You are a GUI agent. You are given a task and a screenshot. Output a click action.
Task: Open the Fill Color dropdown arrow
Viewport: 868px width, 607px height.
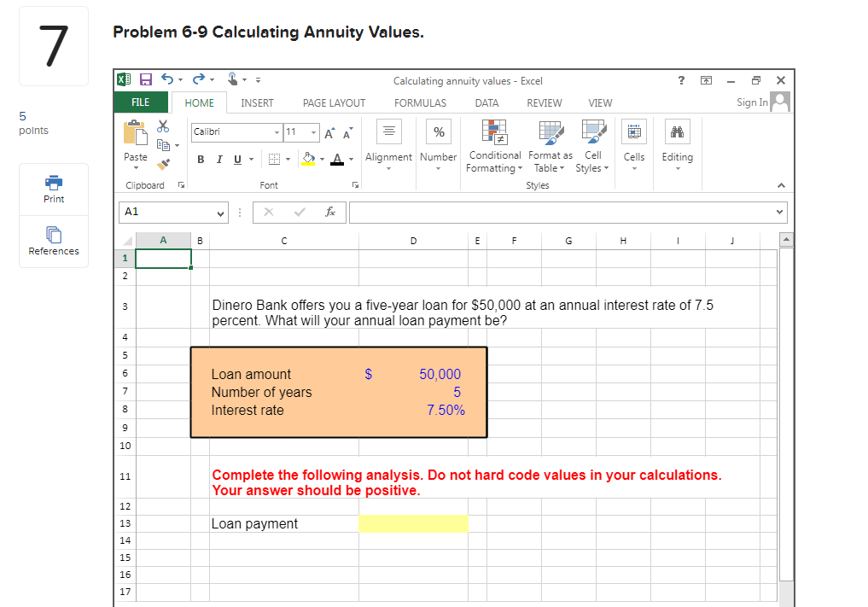click(322, 160)
